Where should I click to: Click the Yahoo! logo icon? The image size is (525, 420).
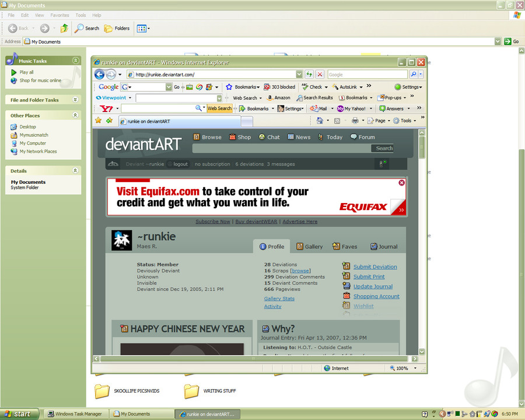click(106, 108)
